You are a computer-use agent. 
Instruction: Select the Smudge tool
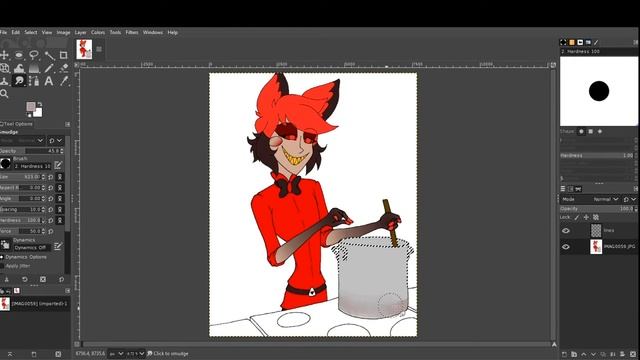pos(19,81)
